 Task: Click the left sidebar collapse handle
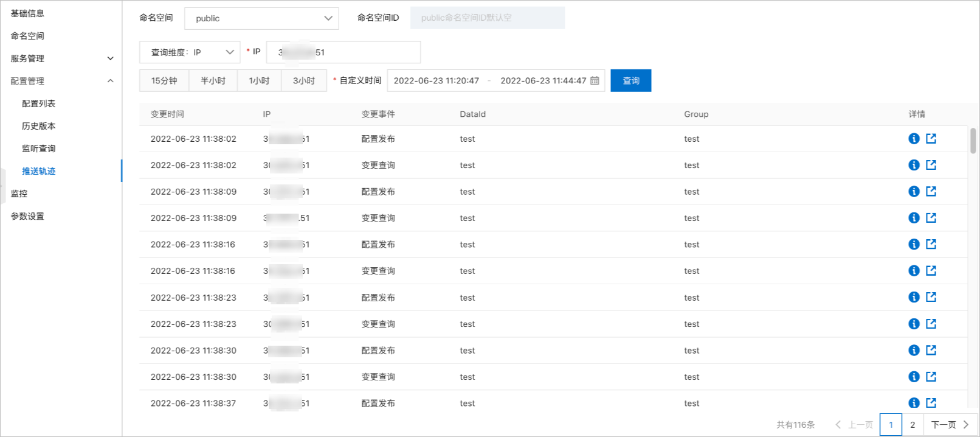[x=2, y=186]
